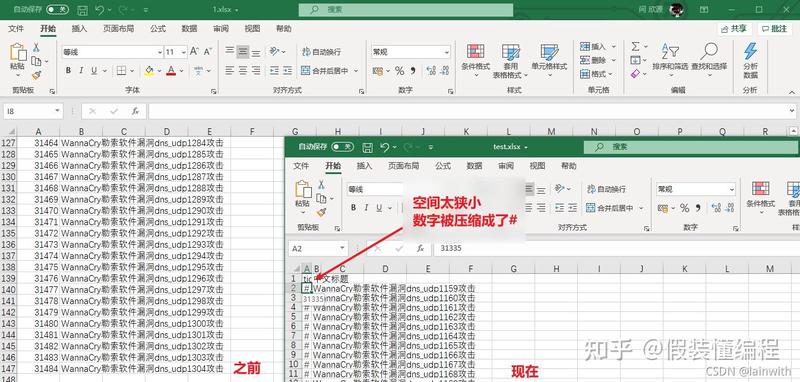This screenshot has width=800, height=382.
Task: Click font color A in 1.xlsx
Action: click(171, 71)
